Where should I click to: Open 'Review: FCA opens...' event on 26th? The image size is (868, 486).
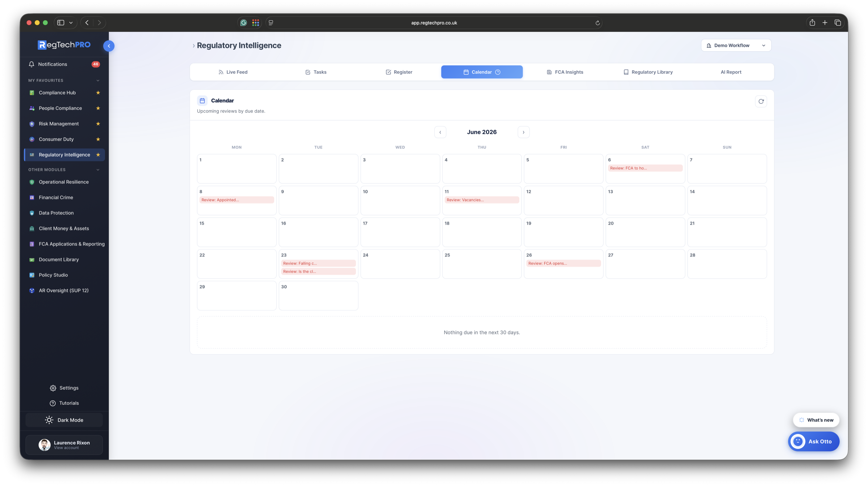coord(563,263)
